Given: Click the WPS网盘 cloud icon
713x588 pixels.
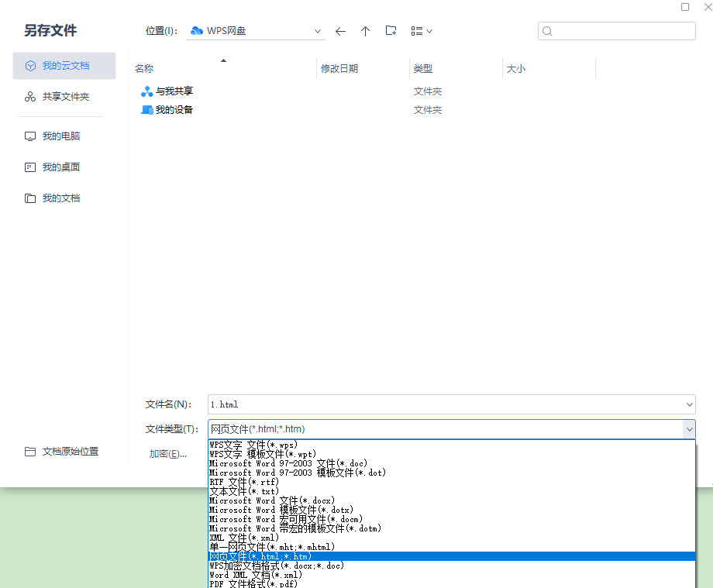Looking at the screenshot, I should click(196, 31).
